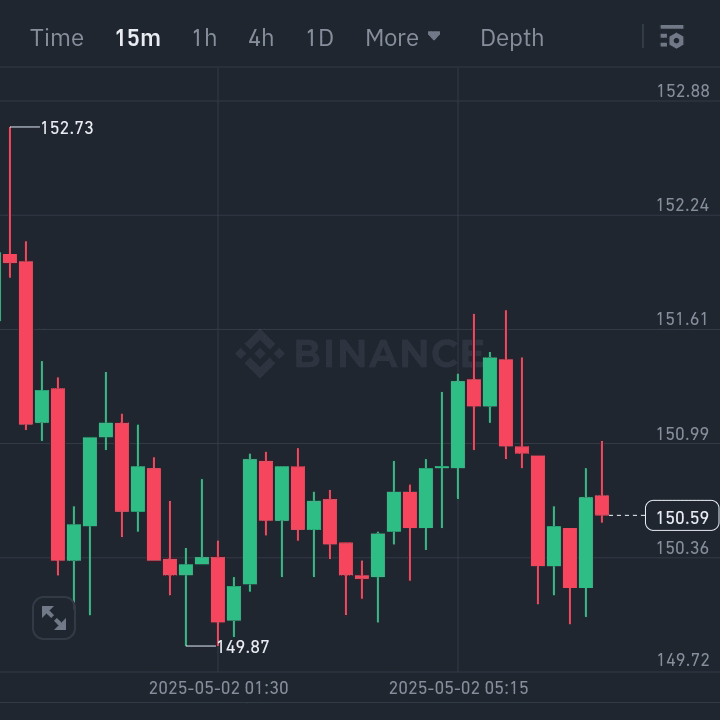Tap the 151.61 price axis label
The height and width of the screenshot is (720, 720).
point(682,319)
